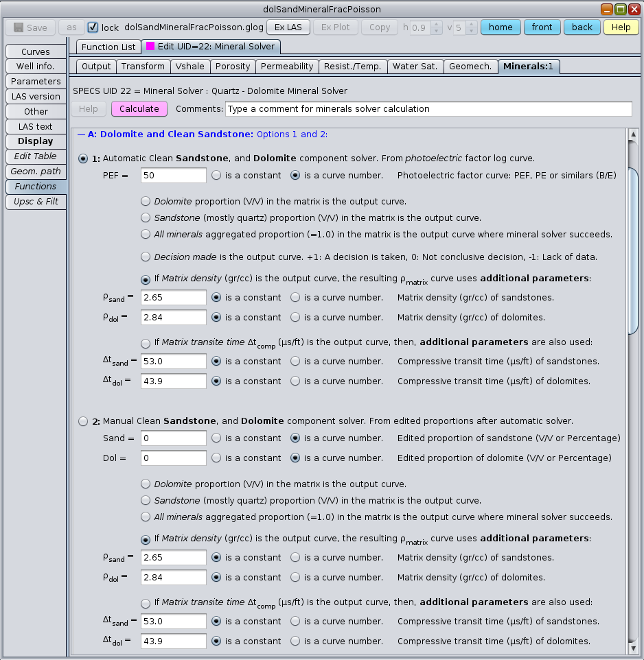Collapse section A: Dolomite and Clean Sandstone
Screen dimensions: 644x660
[x=81, y=134]
